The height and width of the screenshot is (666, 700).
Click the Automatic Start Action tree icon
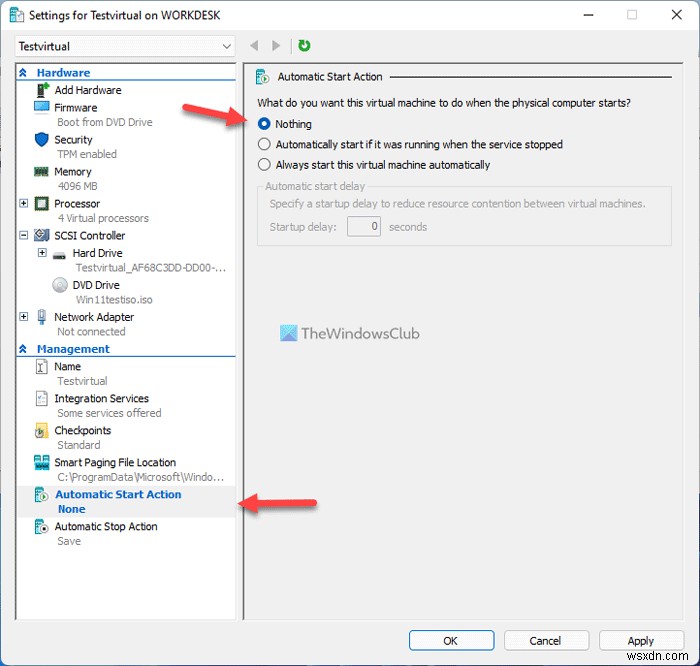(x=42, y=494)
